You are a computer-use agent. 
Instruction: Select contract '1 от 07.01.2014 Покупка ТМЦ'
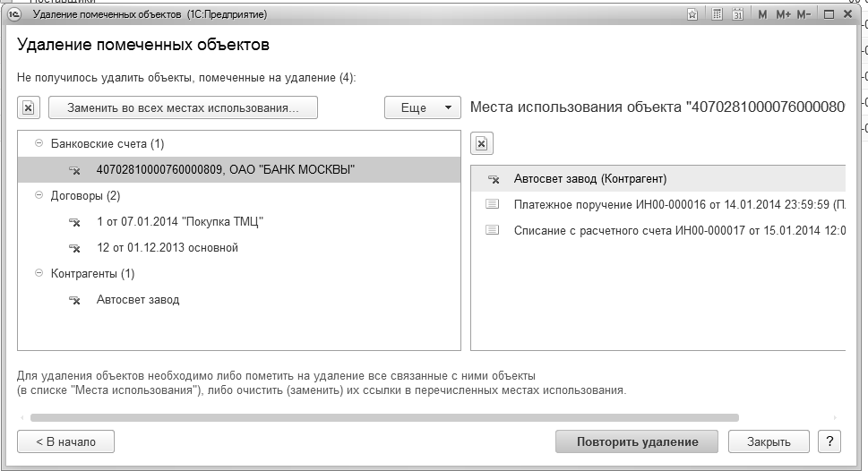coord(239,222)
